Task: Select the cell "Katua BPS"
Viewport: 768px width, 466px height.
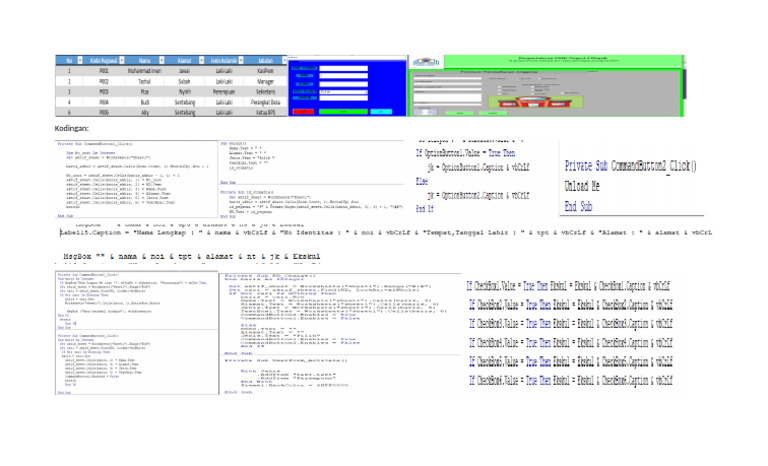Action: click(x=265, y=113)
